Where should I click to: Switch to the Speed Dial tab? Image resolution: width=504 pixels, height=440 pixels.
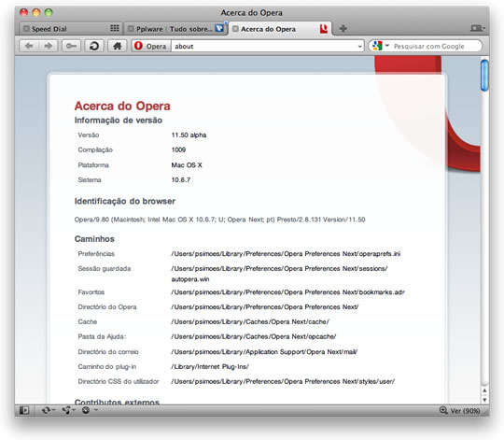[70, 29]
